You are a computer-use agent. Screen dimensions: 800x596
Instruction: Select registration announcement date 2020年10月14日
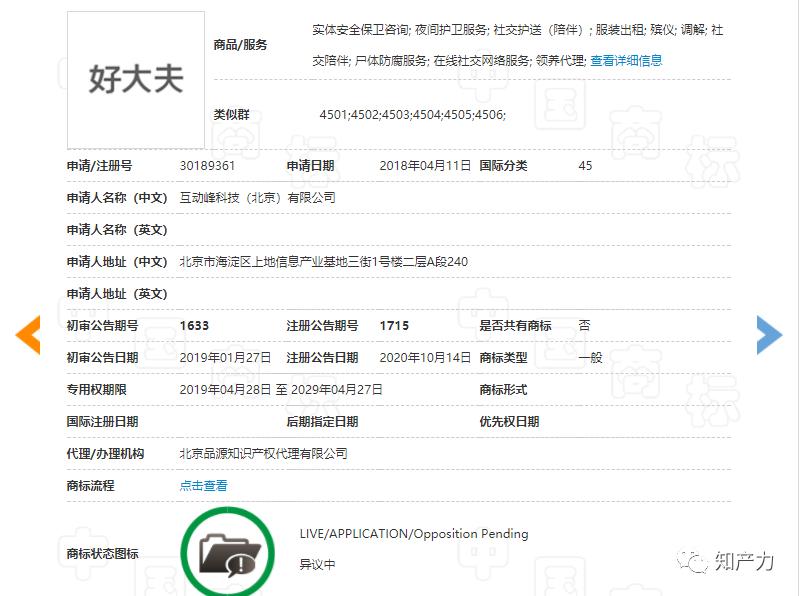click(x=425, y=358)
